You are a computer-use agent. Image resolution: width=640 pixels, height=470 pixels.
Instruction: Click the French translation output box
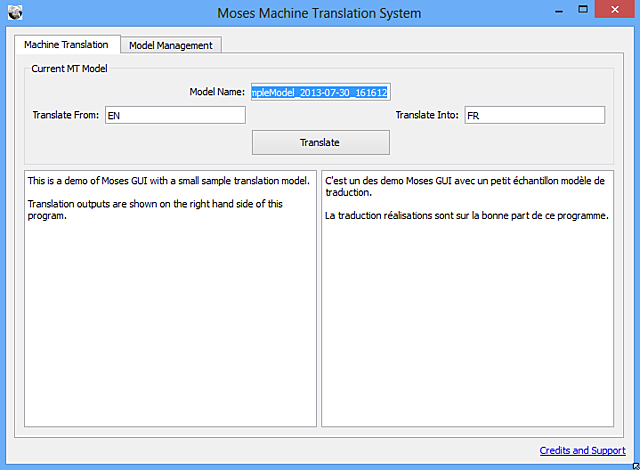click(x=467, y=298)
